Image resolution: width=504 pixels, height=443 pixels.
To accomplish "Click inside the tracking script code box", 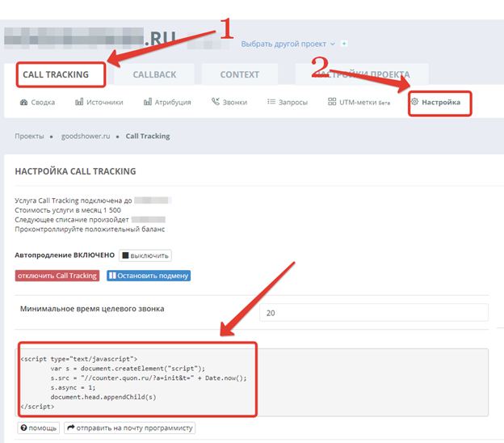I will (x=252, y=382).
